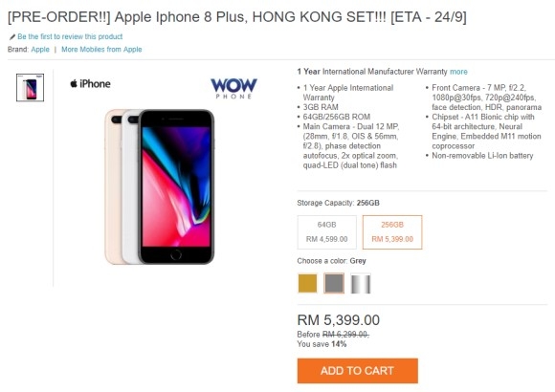Viewport: 555px width, 392px height.
Task: Select the iPhone thumbnail preview
Action: point(30,87)
